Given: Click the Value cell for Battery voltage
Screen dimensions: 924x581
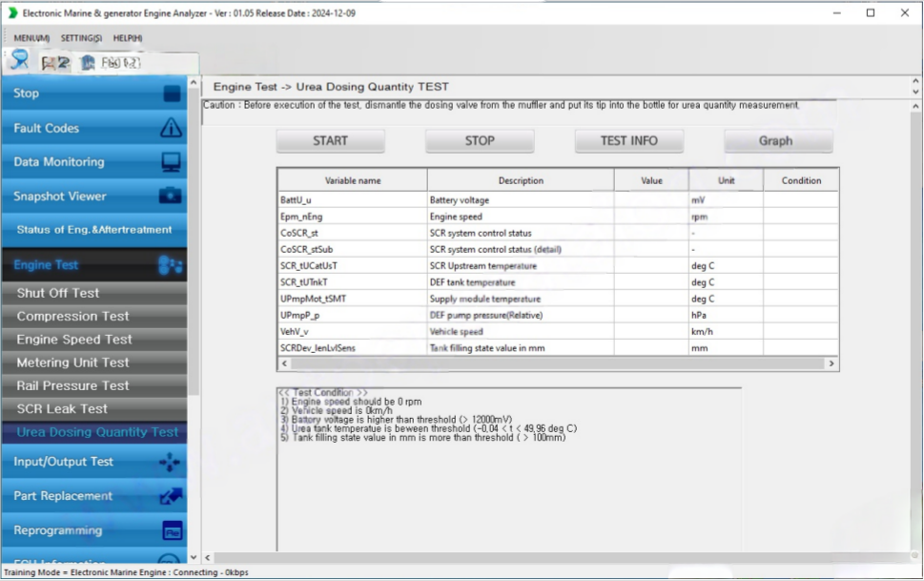Looking at the screenshot, I should tap(650, 200).
